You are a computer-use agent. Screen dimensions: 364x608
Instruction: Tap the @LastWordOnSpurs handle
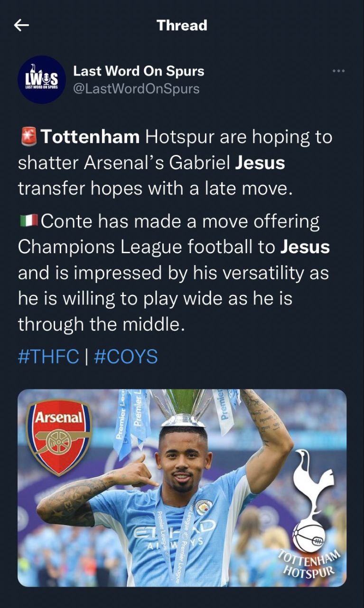point(136,89)
